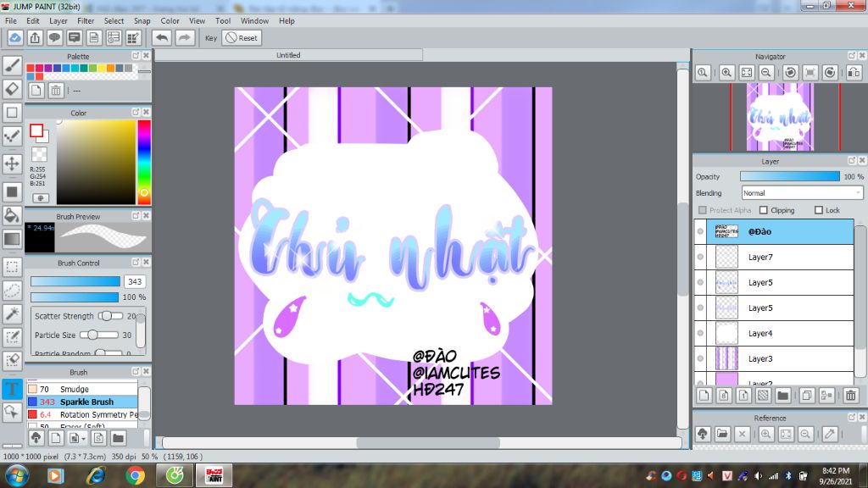Select the Magic Wand tool
Screen dimensions: 868x488
coord(12,313)
